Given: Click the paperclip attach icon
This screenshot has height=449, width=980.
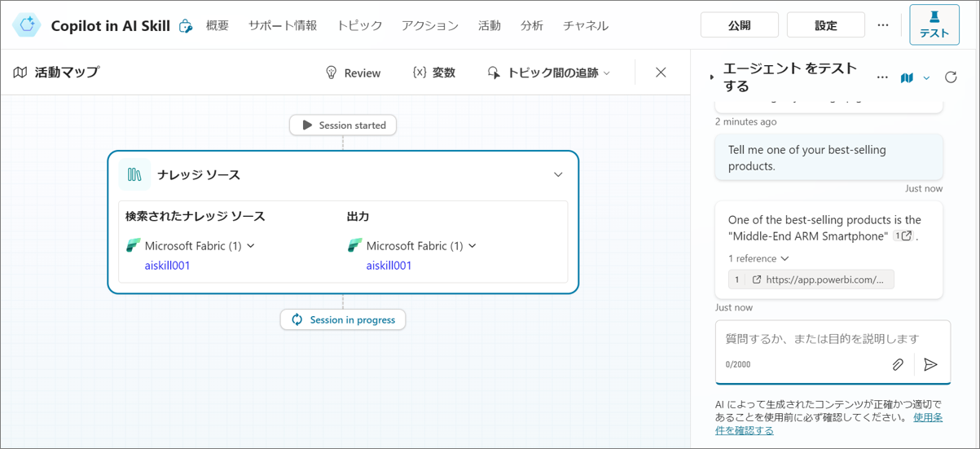Looking at the screenshot, I should [x=898, y=364].
